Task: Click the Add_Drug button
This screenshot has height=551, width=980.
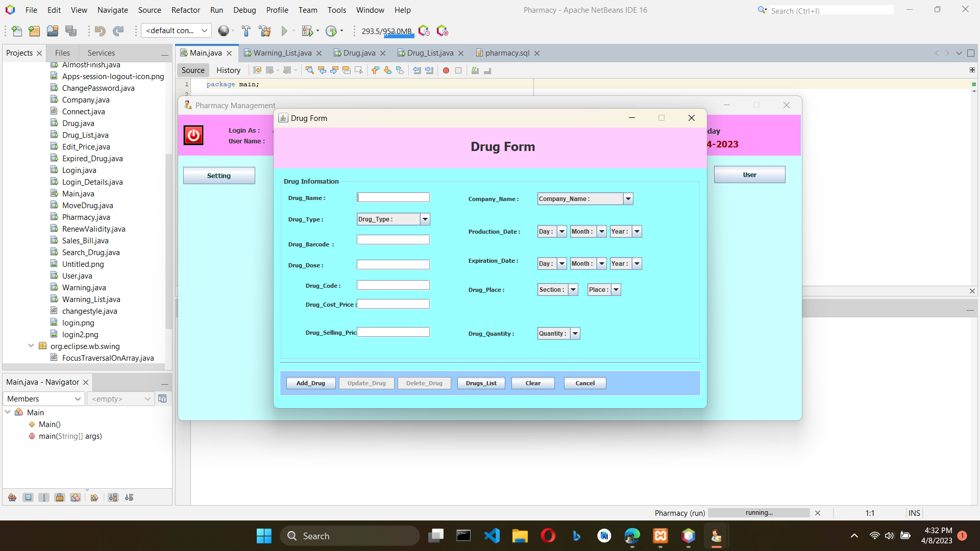Action: pos(310,383)
